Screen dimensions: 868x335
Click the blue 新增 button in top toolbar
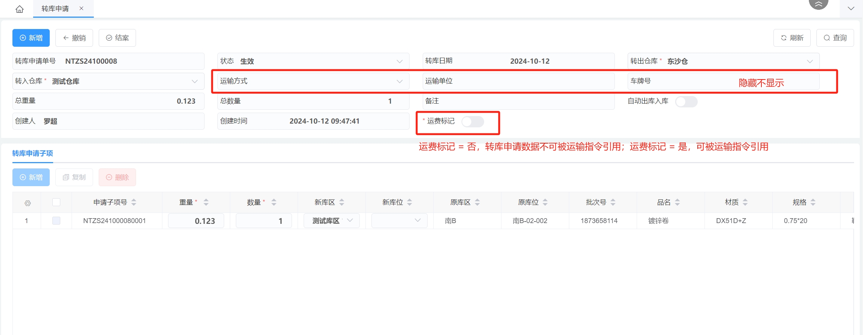(31, 38)
